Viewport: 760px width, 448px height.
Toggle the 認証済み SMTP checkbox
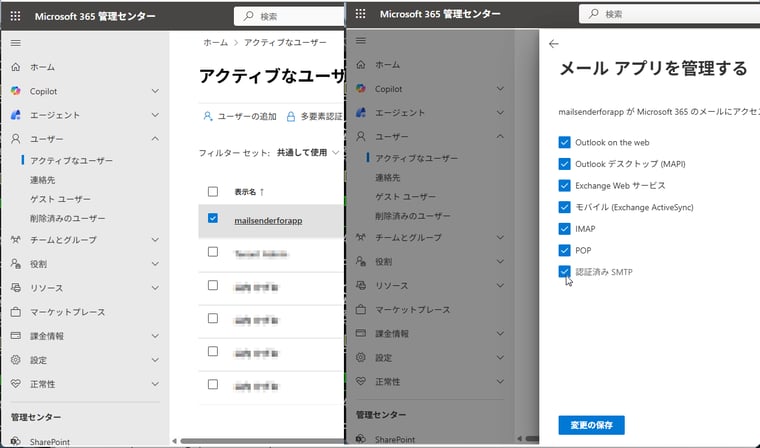pos(564,272)
